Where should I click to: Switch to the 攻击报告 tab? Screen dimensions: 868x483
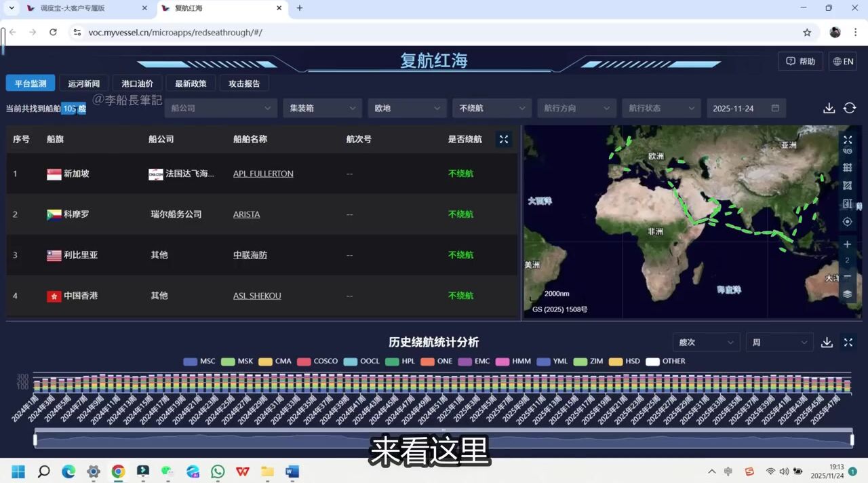244,83
